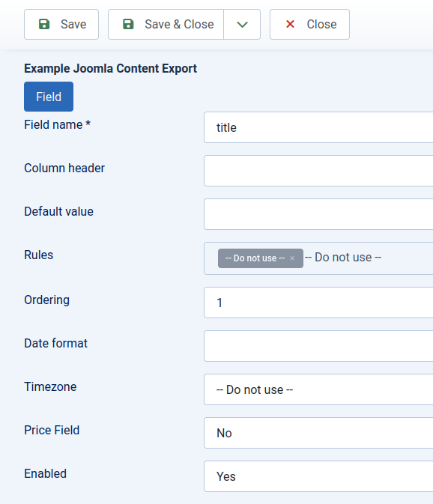Click the 'Ordering' label
Viewport: 433px width, 504px height.
[x=47, y=300]
